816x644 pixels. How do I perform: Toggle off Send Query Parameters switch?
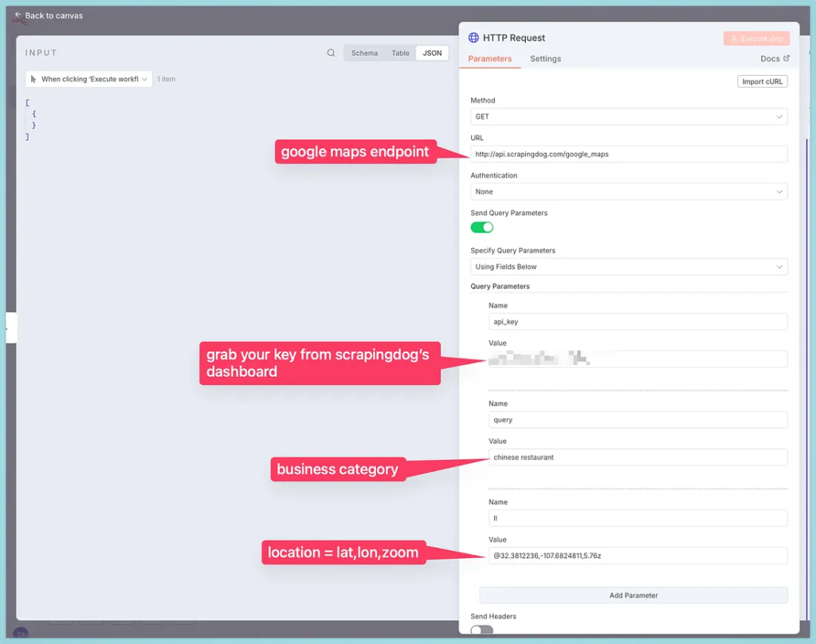pyautogui.click(x=482, y=227)
